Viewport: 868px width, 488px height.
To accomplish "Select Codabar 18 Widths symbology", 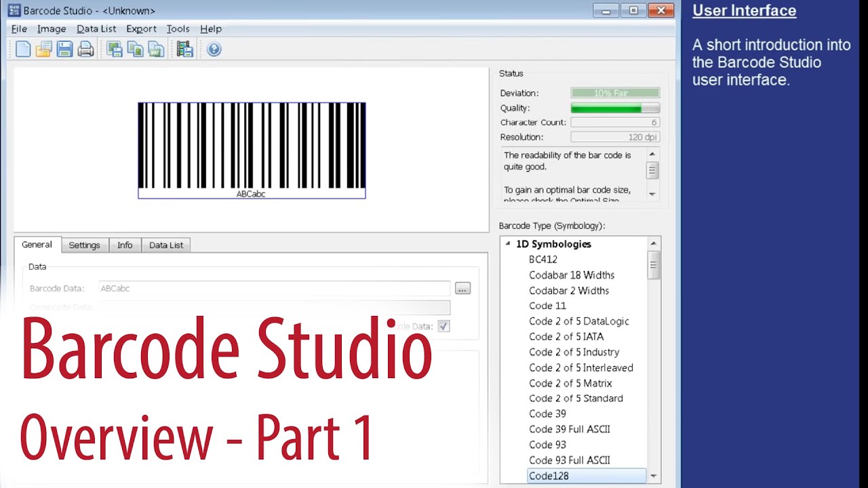I will click(572, 275).
